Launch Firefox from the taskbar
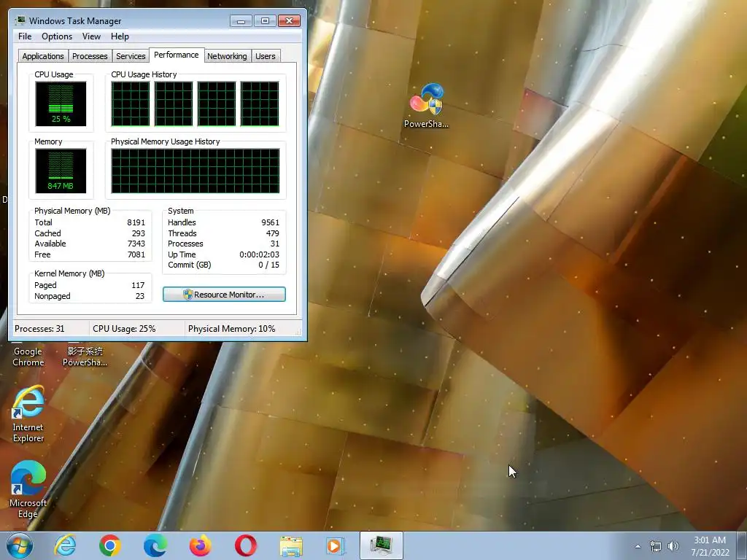Viewport: 747px width, 560px height. tap(200, 545)
